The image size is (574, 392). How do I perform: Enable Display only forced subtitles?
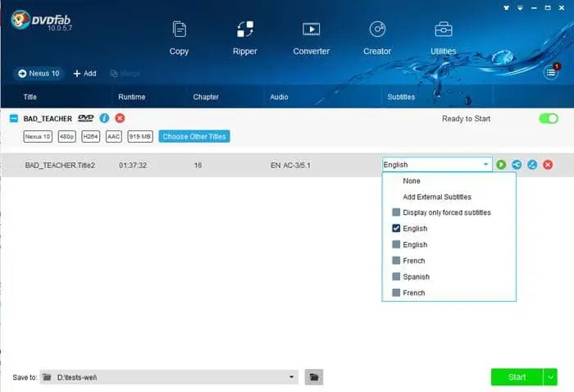pyautogui.click(x=396, y=212)
